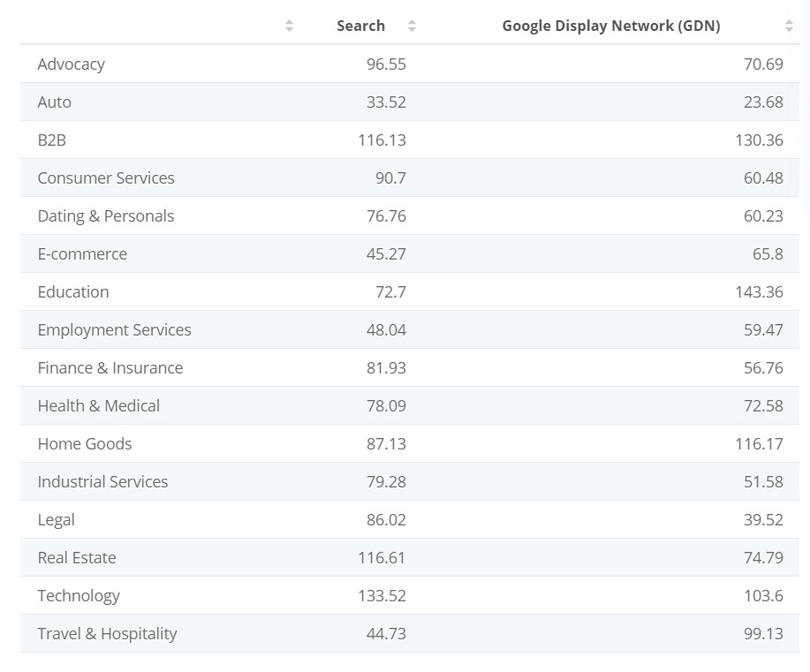The height and width of the screenshot is (672, 810).
Task: Sort by Google Display Network arrows icon
Action: pos(789,26)
